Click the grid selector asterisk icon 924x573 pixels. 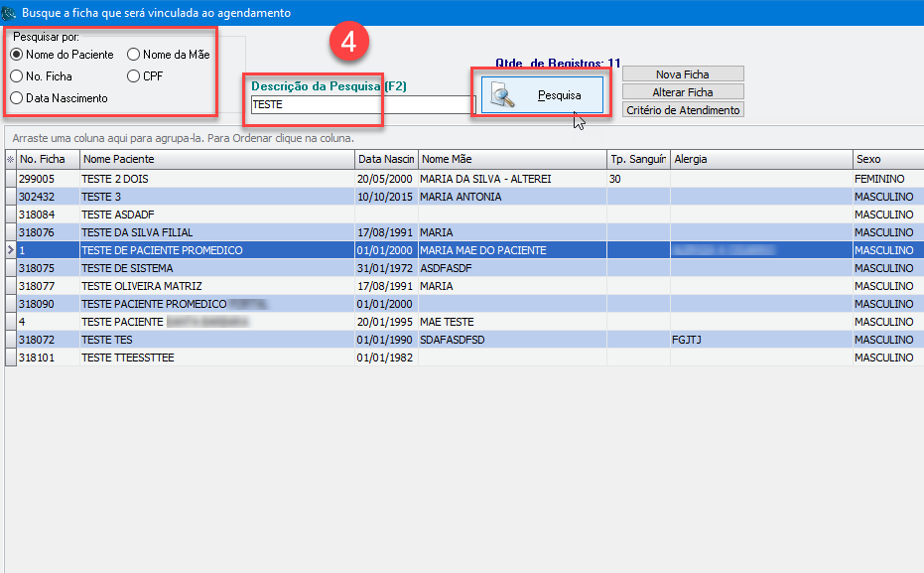10,159
